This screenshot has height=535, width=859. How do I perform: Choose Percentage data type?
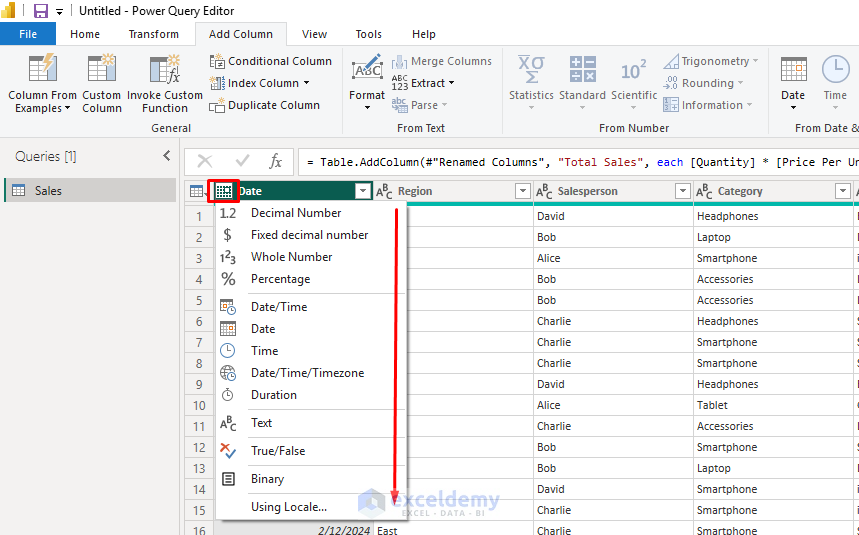(x=311, y=279)
